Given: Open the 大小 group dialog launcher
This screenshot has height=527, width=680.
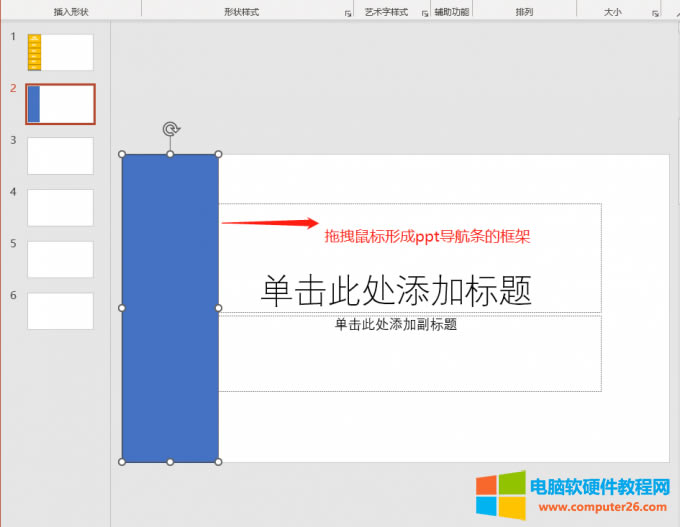Looking at the screenshot, I should tap(655, 14).
